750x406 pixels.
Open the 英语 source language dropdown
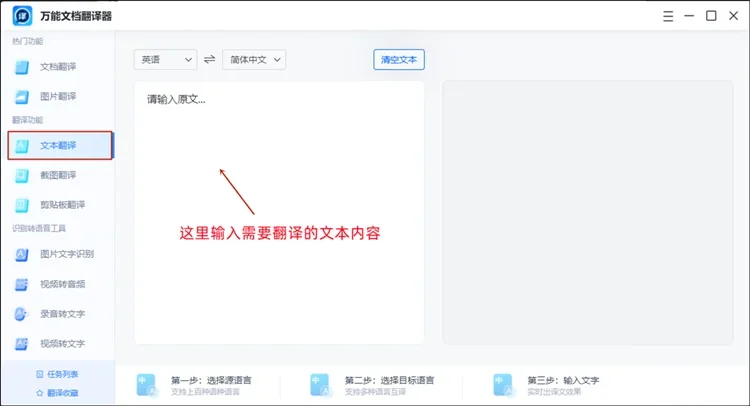pos(165,60)
